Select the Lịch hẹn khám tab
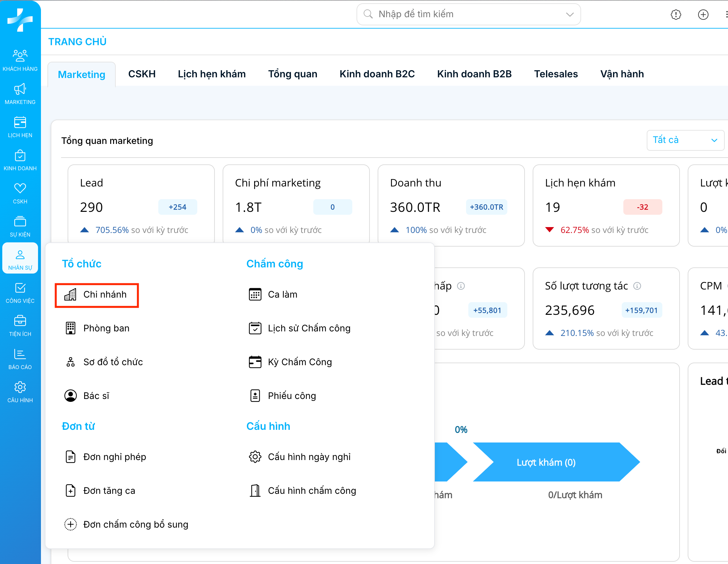This screenshot has width=728, height=564. [x=212, y=74]
